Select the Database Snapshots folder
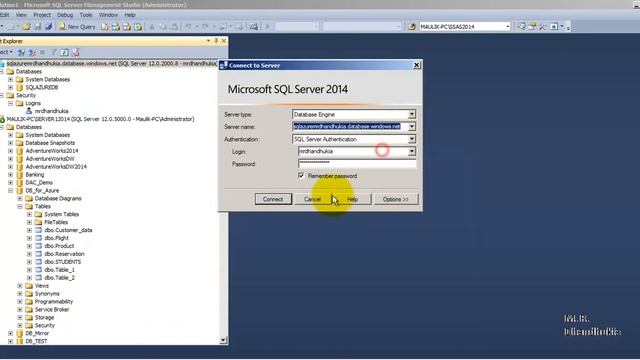 coord(50,143)
